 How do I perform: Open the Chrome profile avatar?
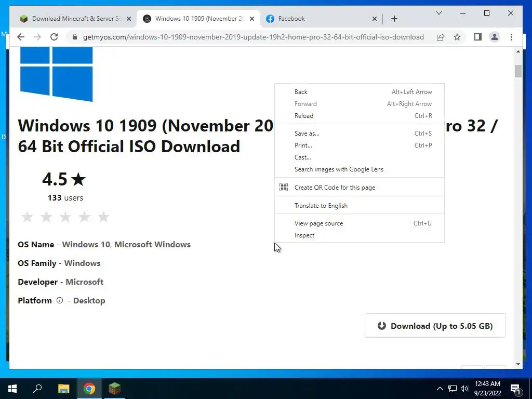pyautogui.click(x=495, y=37)
